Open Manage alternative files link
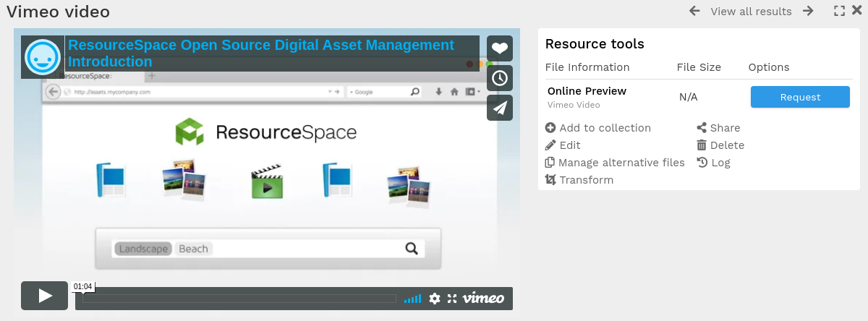This screenshot has width=868, height=321. [621, 163]
